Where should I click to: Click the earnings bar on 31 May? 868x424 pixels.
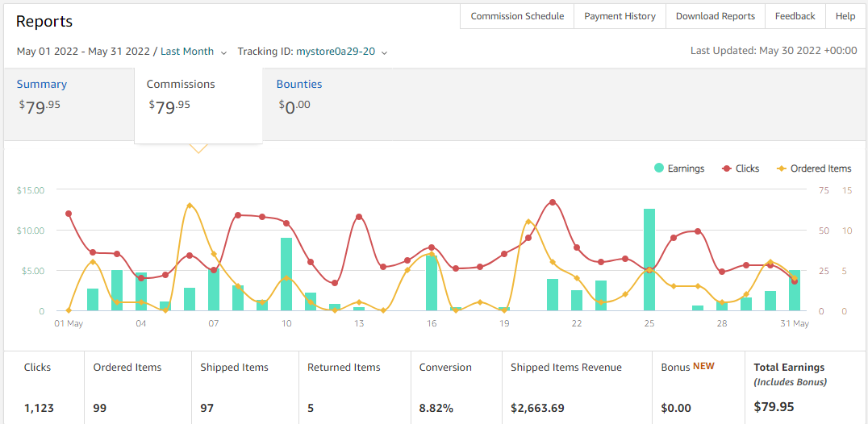[795, 290]
